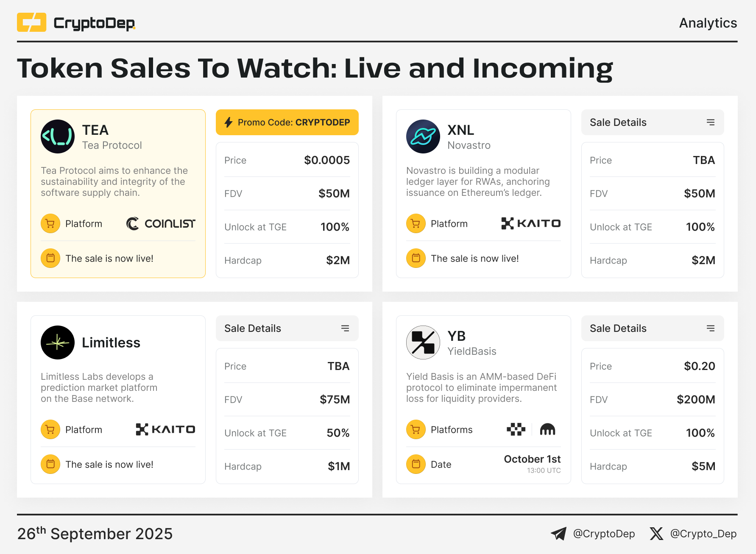Click the $75M FDV value for Limitless
The height and width of the screenshot is (554, 756).
(x=335, y=400)
